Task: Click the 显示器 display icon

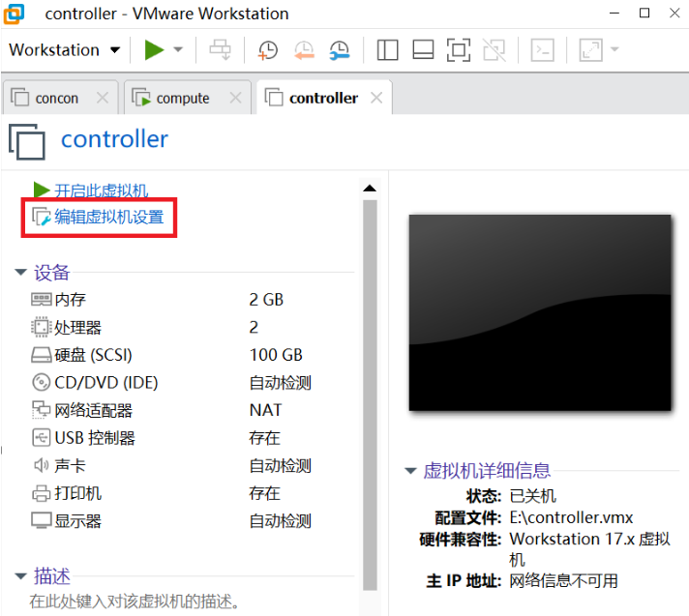Action: click(x=42, y=520)
